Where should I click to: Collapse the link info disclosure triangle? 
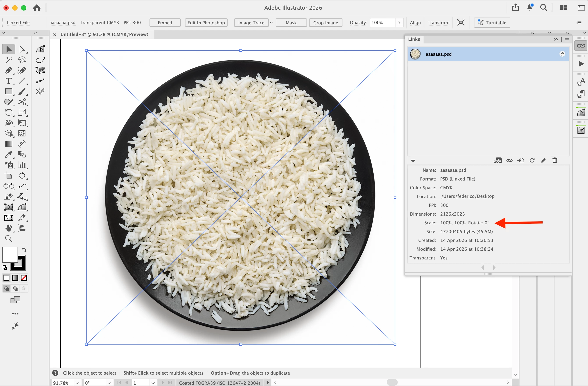[x=413, y=161]
